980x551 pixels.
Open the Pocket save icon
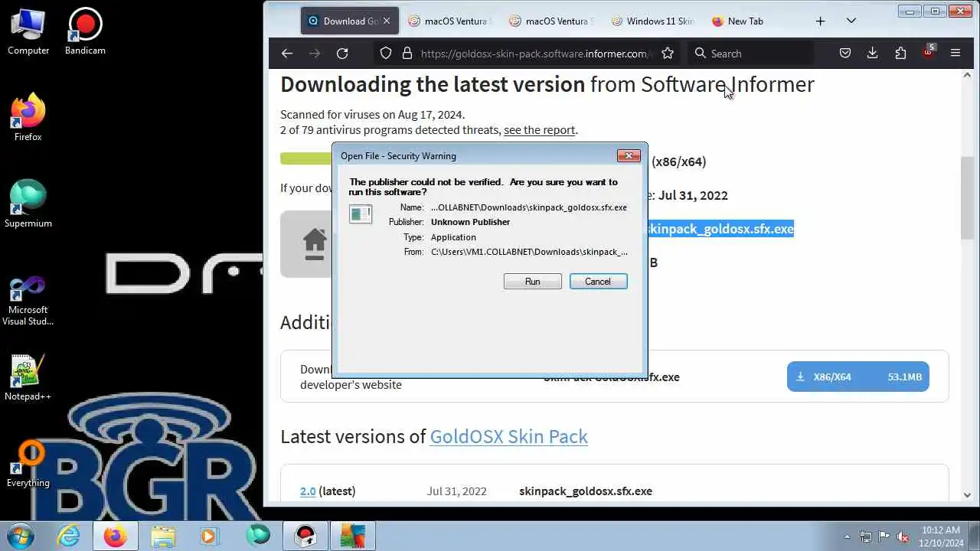[x=845, y=54]
